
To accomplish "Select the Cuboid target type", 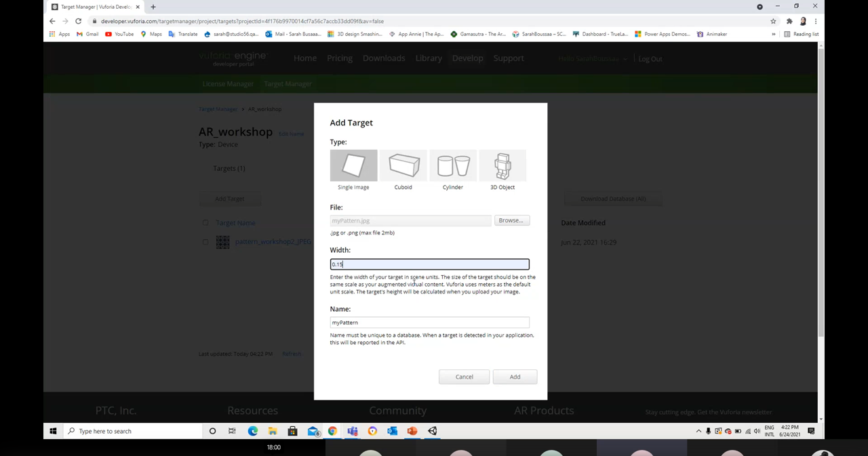I will coord(403,165).
